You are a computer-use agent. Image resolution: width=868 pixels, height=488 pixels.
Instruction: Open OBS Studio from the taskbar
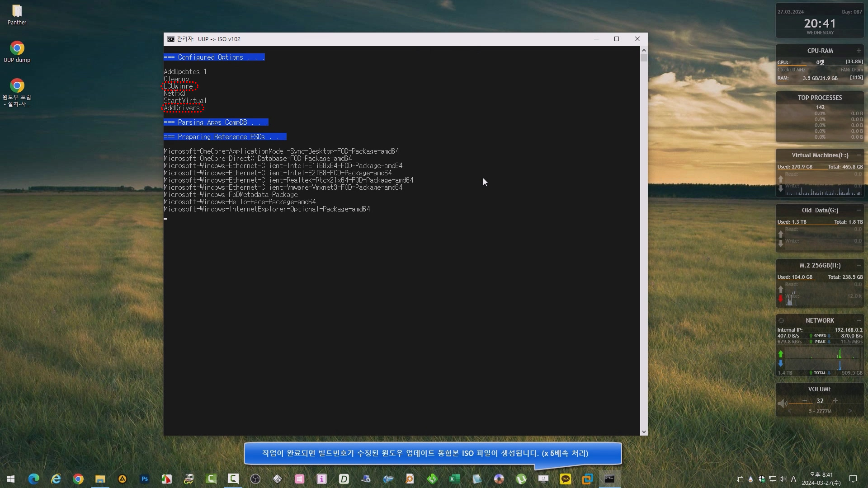(255, 479)
